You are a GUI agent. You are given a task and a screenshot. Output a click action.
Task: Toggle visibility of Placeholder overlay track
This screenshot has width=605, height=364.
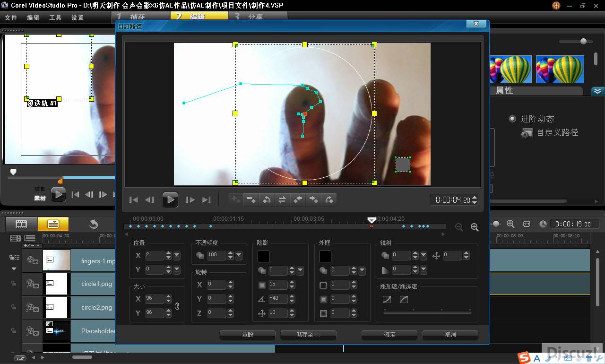tap(32, 331)
